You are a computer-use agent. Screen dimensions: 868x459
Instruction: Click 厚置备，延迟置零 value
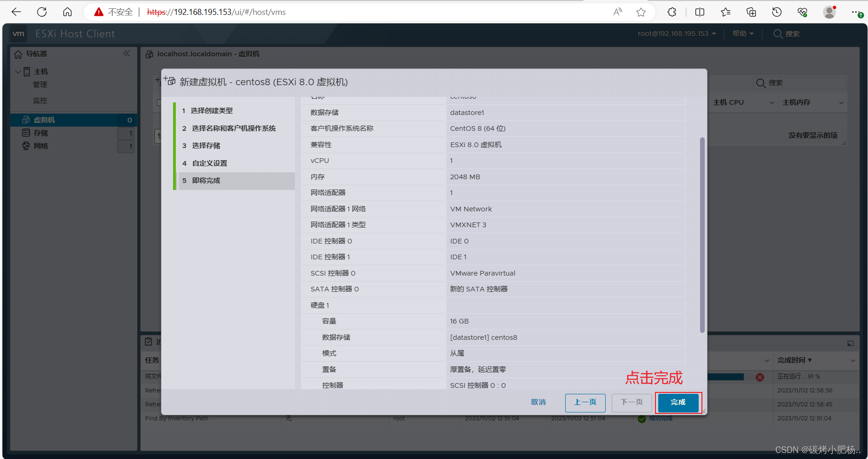tap(478, 370)
